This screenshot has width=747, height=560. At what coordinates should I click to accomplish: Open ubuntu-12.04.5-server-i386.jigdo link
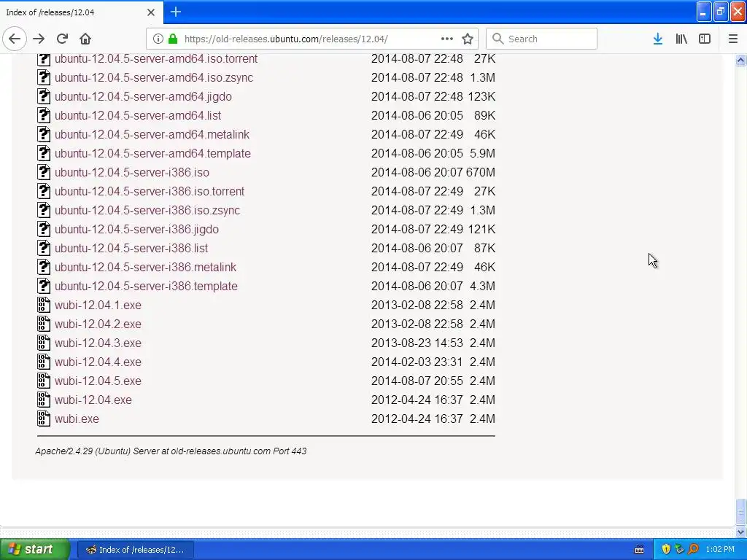(x=136, y=230)
